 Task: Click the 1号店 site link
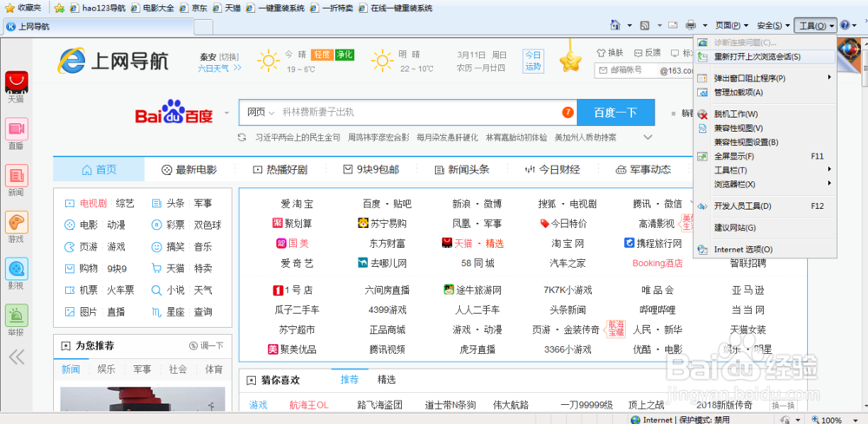coord(293,290)
